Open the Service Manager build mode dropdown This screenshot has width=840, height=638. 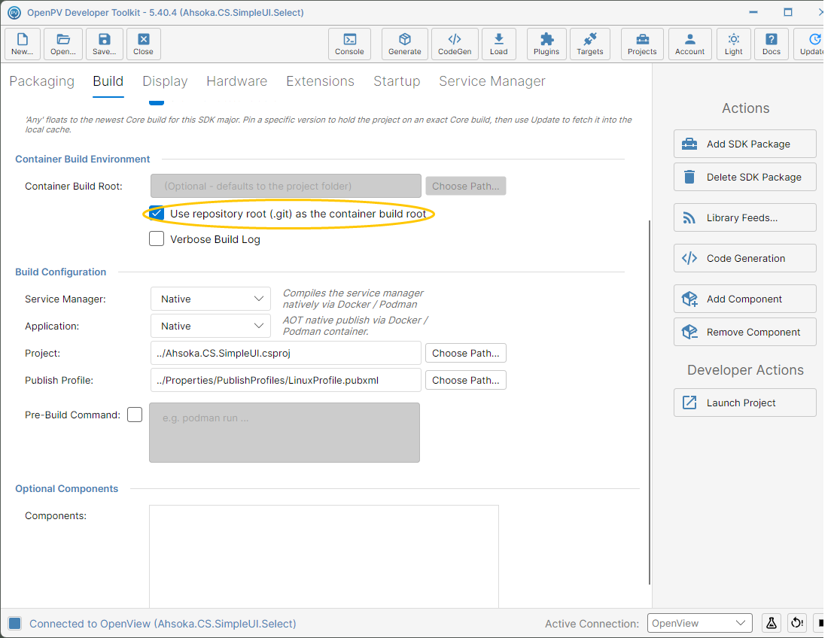click(211, 299)
